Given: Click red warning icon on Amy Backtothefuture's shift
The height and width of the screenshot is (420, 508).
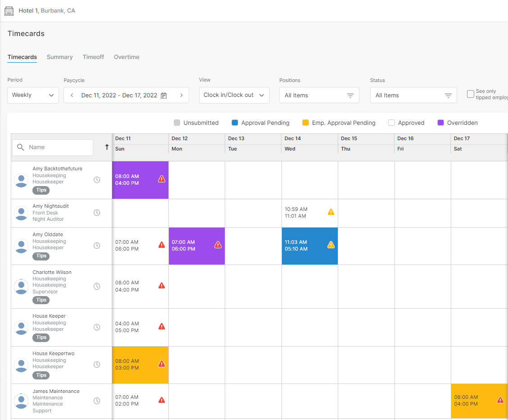Looking at the screenshot, I should 162,179.
